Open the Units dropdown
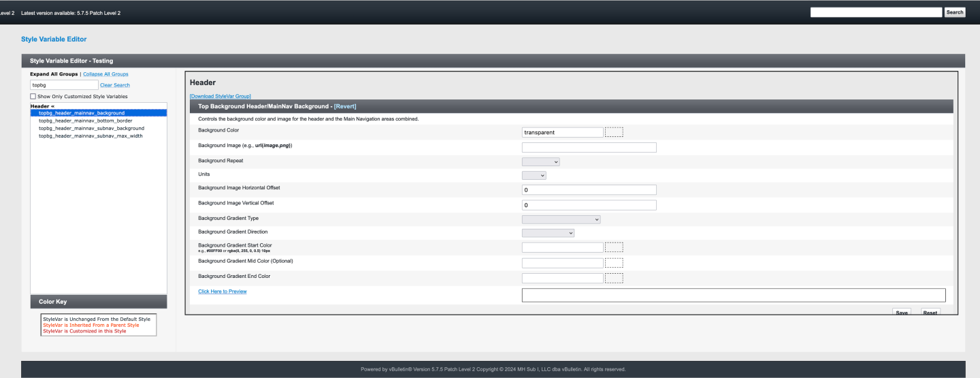The image size is (980, 378). coord(534,175)
